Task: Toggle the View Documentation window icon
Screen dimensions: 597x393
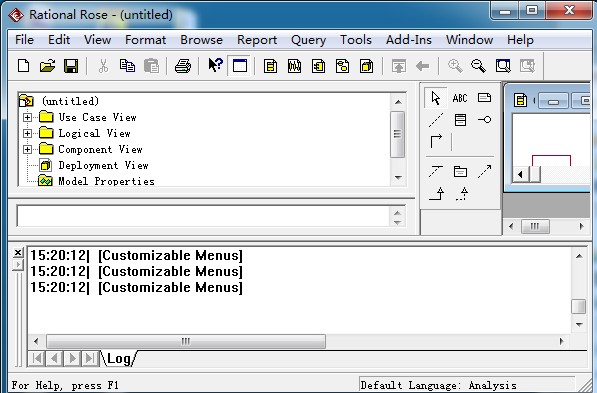Action: pyautogui.click(x=239, y=66)
